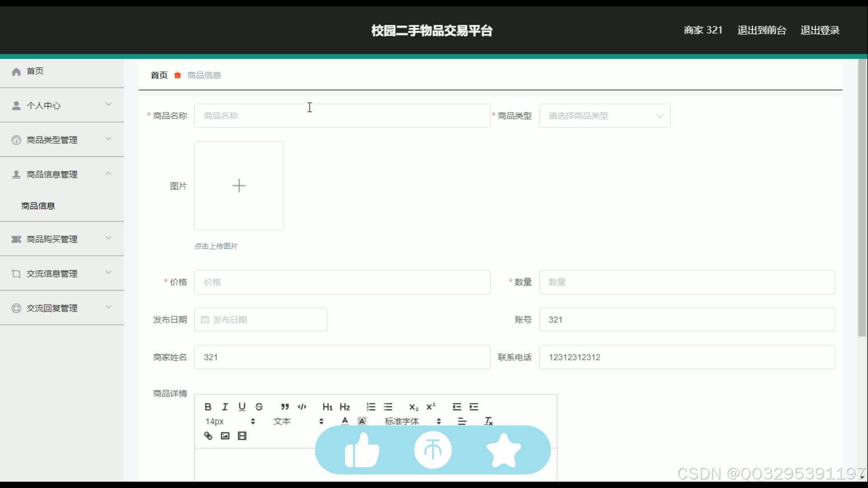Viewport: 868px width, 488px height.
Task: Go to 首页 in the sidebar
Action: point(62,71)
